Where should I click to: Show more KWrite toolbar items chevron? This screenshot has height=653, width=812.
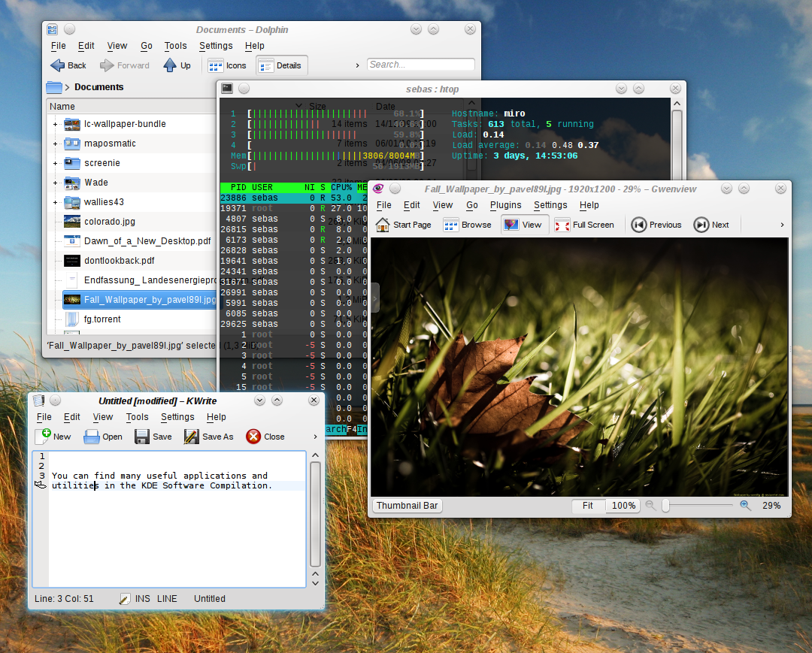point(315,437)
